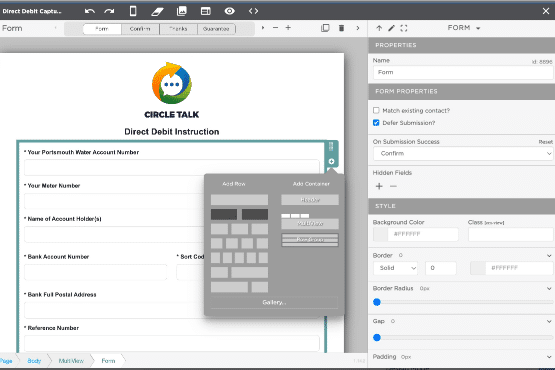Select the Form view tab
The image size is (555, 370).
[102, 29]
